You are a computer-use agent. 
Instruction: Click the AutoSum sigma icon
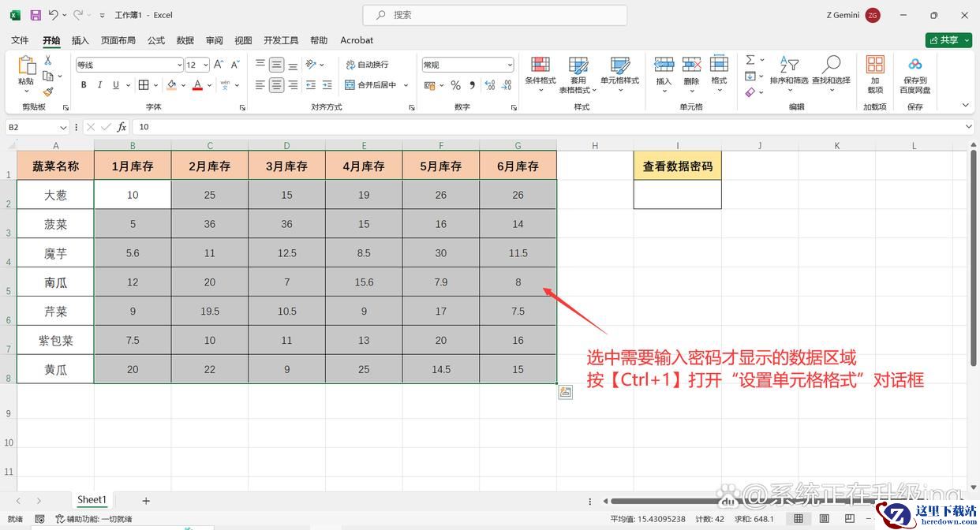click(x=750, y=60)
